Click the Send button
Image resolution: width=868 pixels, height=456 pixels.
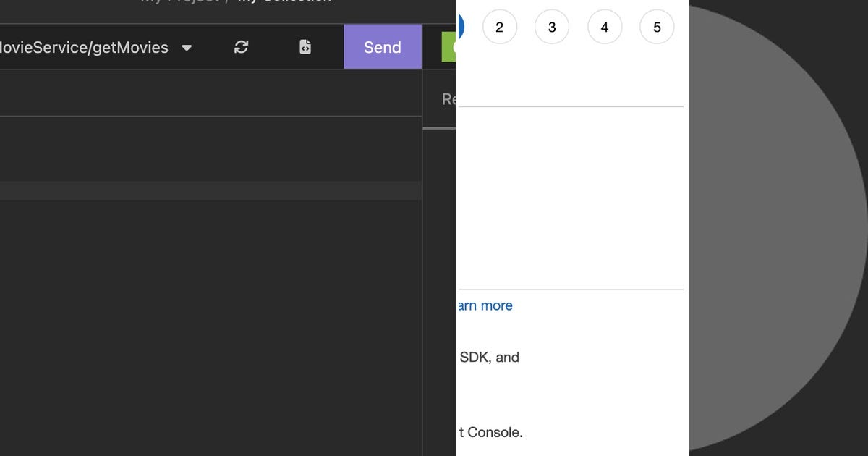383,46
